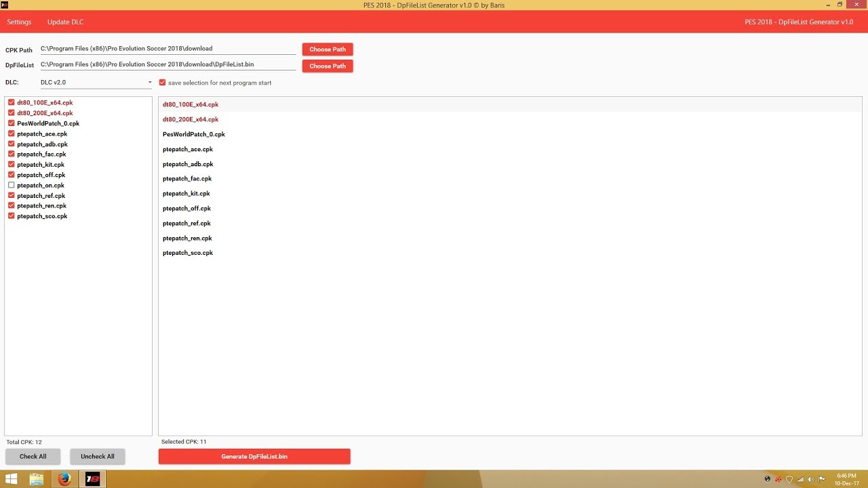
Task: Select ptepatch_kit.cpk in the right list
Action: [x=510, y=194]
